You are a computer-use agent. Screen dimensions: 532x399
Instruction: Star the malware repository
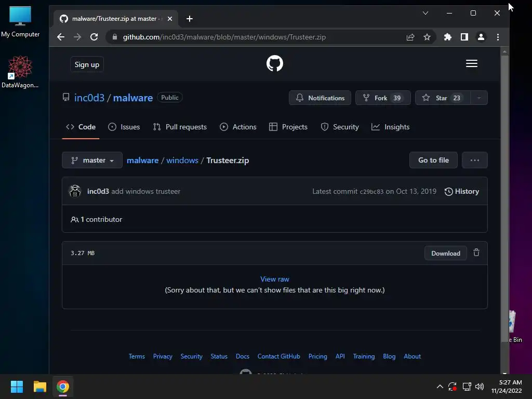click(443, 98)
